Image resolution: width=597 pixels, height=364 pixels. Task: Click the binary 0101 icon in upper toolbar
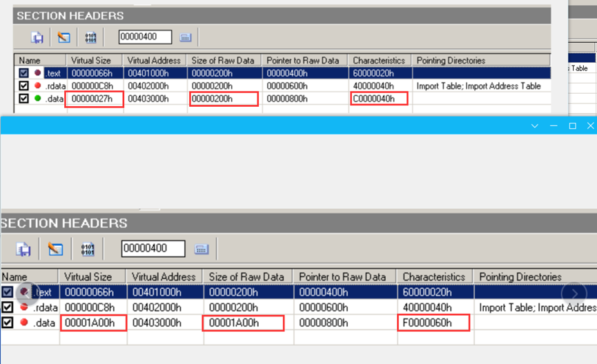click(x=90, y=37)
